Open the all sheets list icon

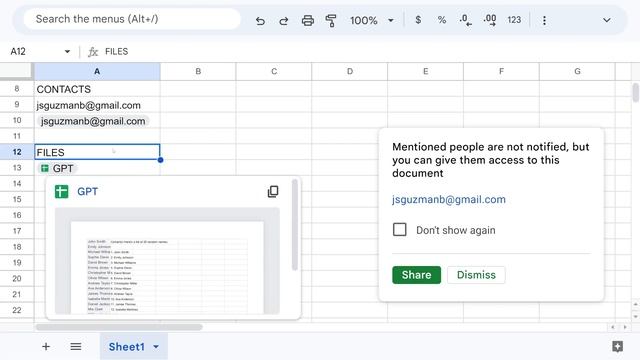pyautogui.click(x=76, y=347)
